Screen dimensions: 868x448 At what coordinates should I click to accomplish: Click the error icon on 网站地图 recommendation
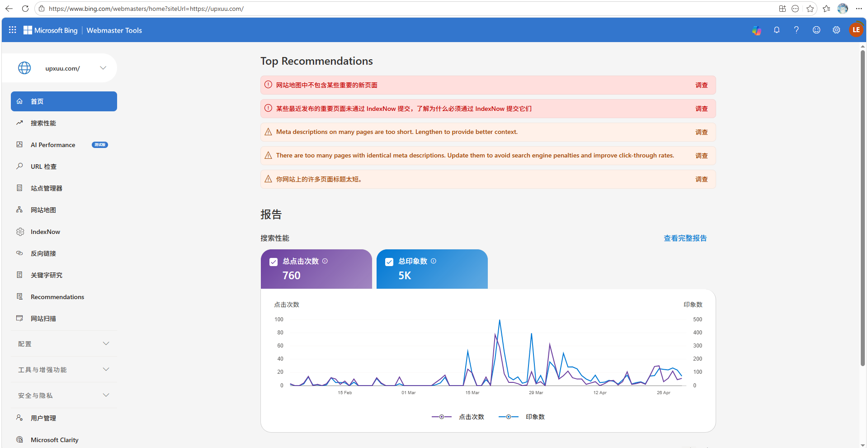point(268,85)
